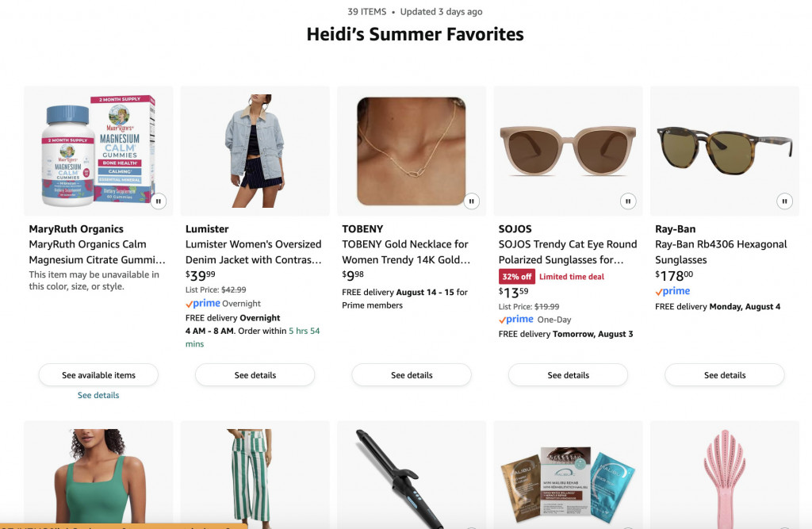
Task: Pause animation on Ray-Ban sunglasses image
Action: [784, 201]
